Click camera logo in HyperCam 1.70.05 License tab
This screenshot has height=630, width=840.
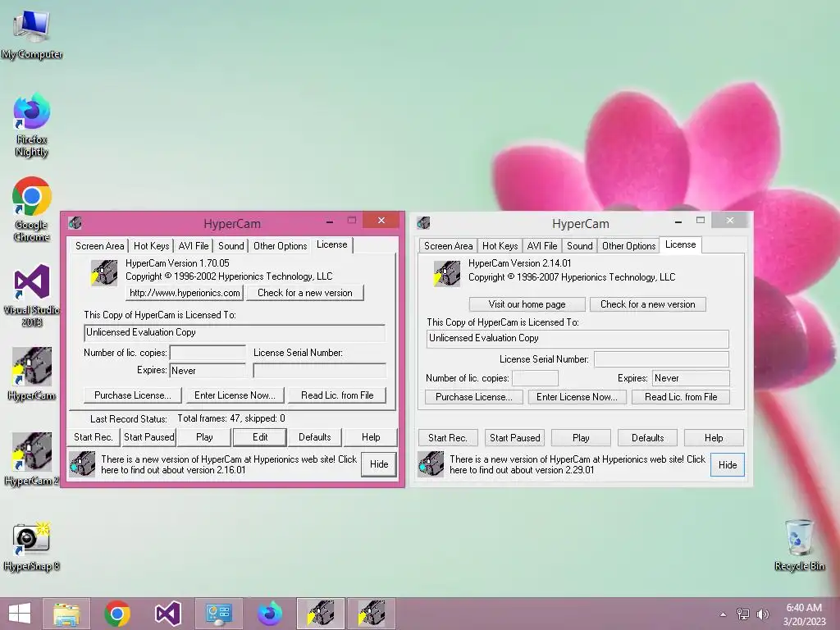[104, 272]
